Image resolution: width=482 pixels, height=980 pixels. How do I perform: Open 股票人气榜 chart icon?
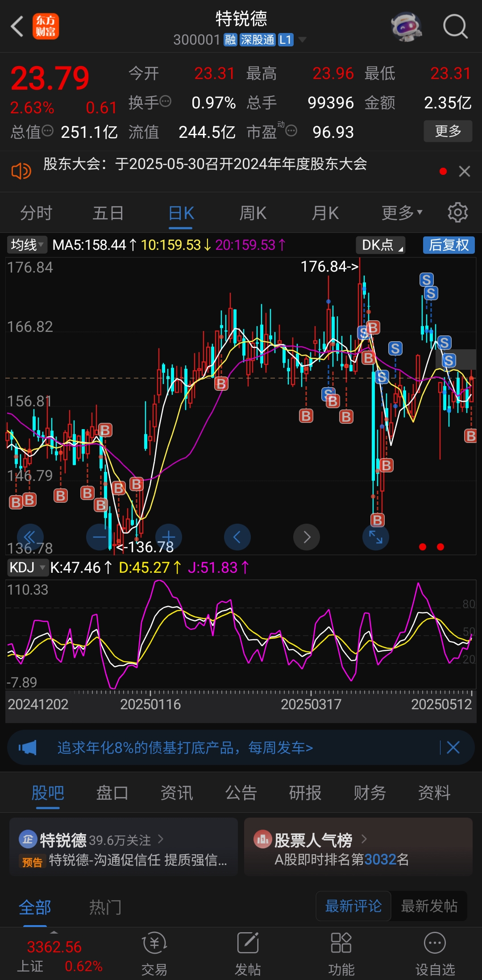(262, 839)
